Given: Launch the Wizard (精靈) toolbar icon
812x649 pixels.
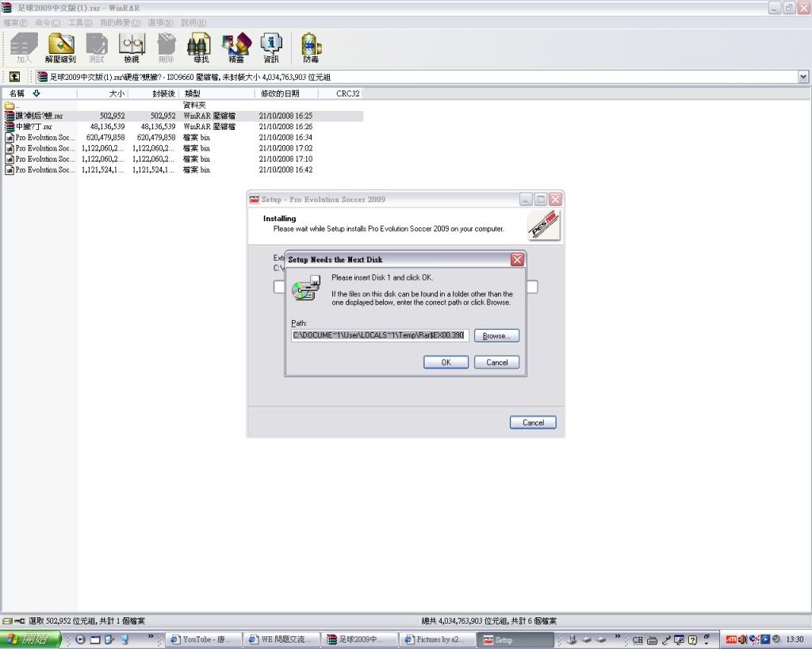Looking at the screenshot, I should click(236, 48).
